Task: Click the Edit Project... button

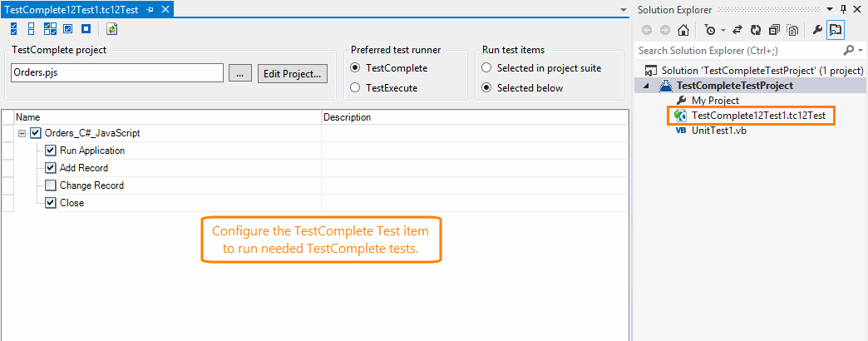Action: pos(292,73)
